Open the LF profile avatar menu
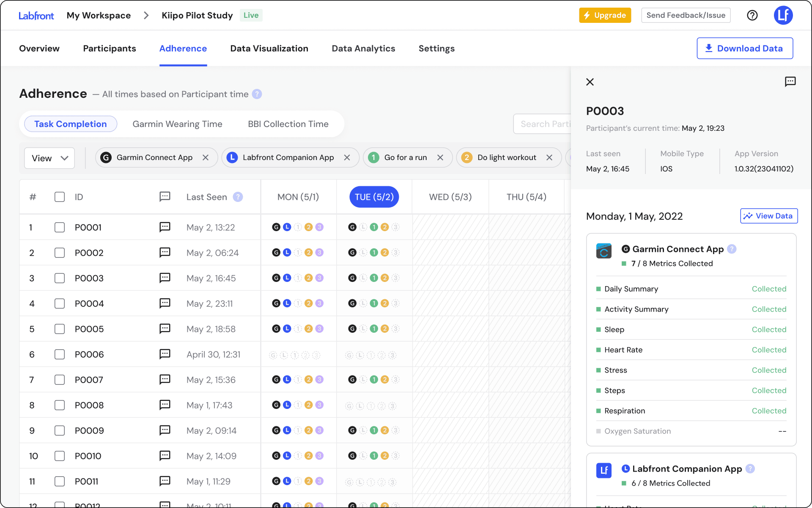 tap(783, 15)
